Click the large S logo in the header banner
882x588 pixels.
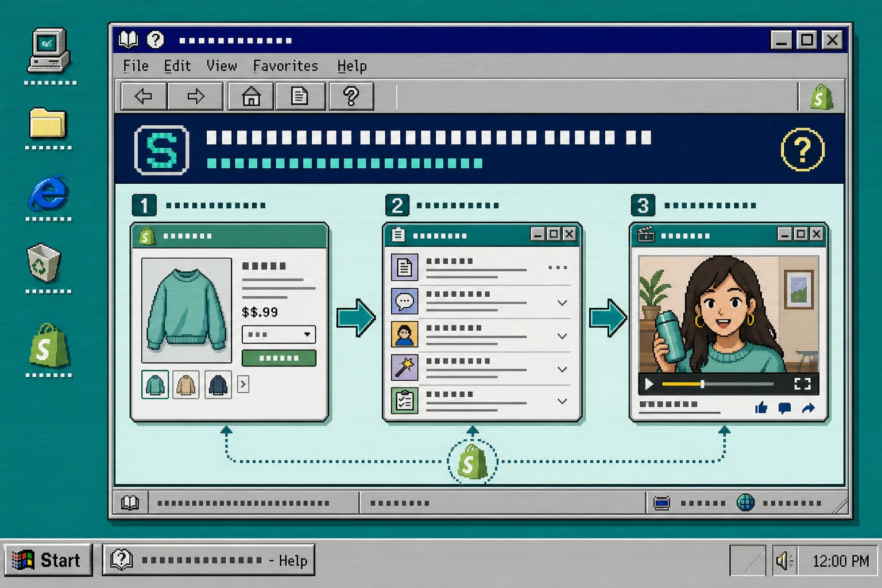(x=161, y=150)
